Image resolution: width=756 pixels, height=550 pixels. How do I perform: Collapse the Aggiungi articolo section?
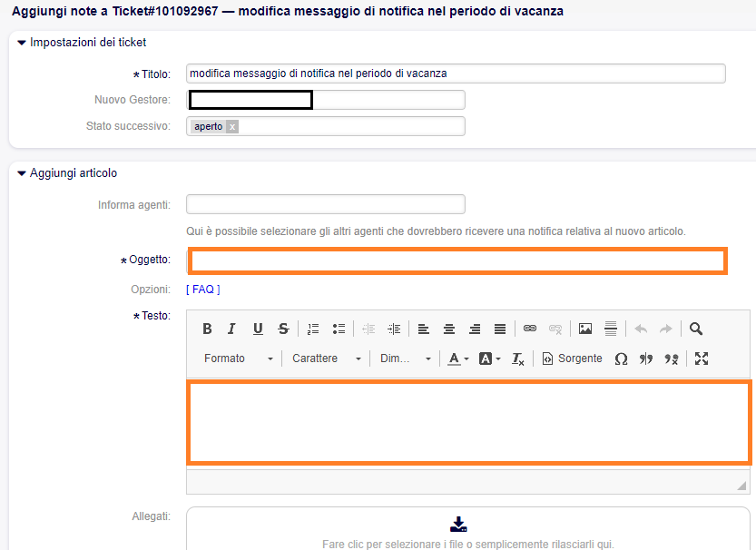pyautogui.click(x=23, y=172)
